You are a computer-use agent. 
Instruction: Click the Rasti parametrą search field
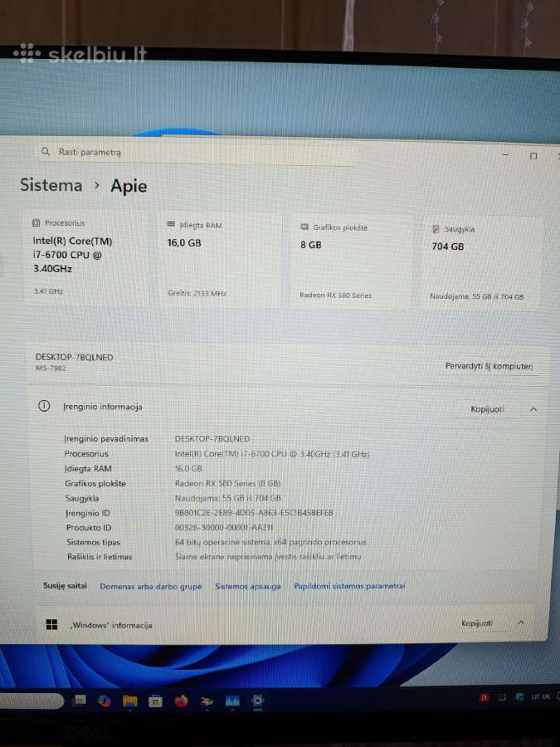click(197, 153)
